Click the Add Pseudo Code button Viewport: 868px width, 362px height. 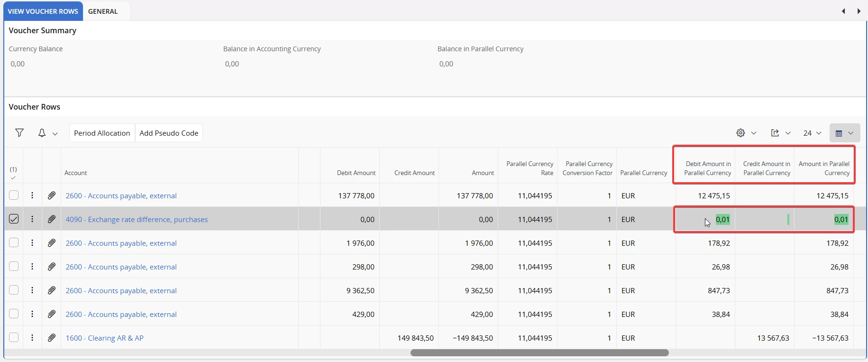(169, 133)
